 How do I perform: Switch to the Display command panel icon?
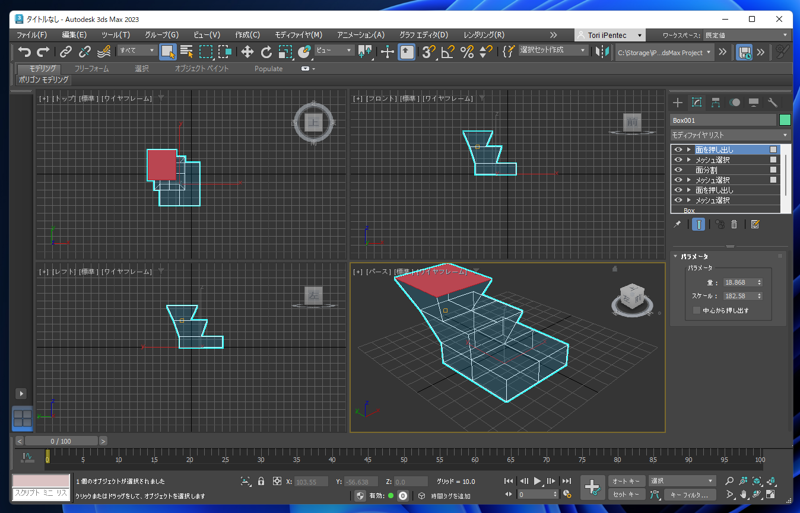pos(754,103)
